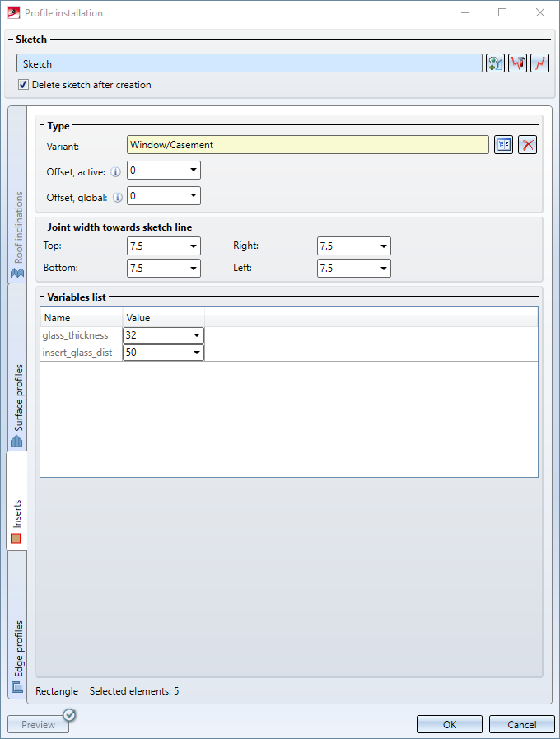Select the Inserts tab
Screen dimensions: 560x739
[17, 501]
